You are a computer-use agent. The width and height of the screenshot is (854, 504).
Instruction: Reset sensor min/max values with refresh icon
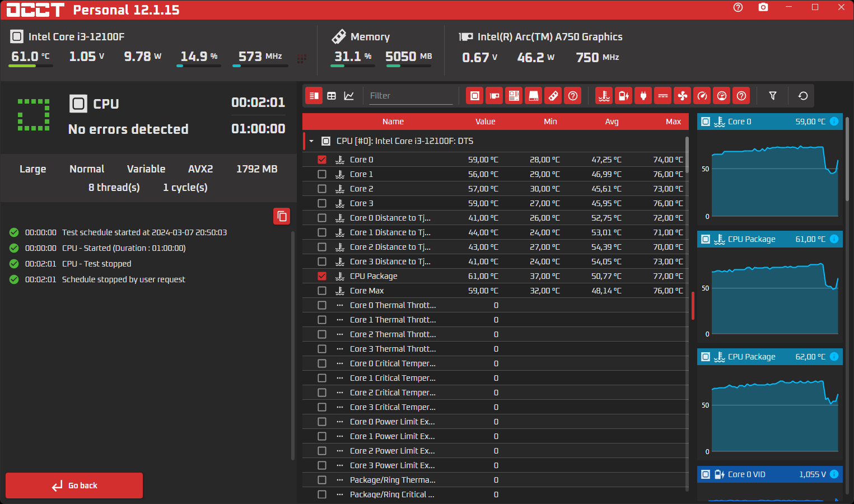pyautogui.click(x=803, y=96)
